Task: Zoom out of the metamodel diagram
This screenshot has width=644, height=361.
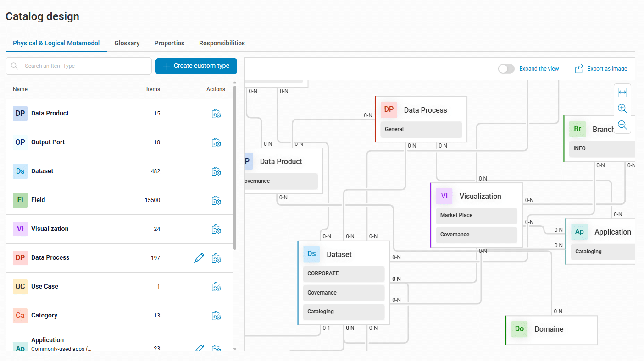Action: [x=622, y=125]
